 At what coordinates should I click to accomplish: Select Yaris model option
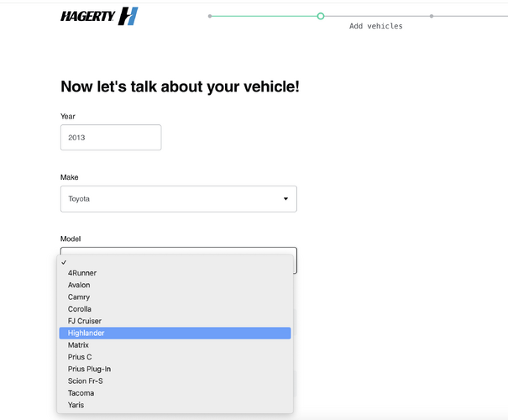click(175, 405)
